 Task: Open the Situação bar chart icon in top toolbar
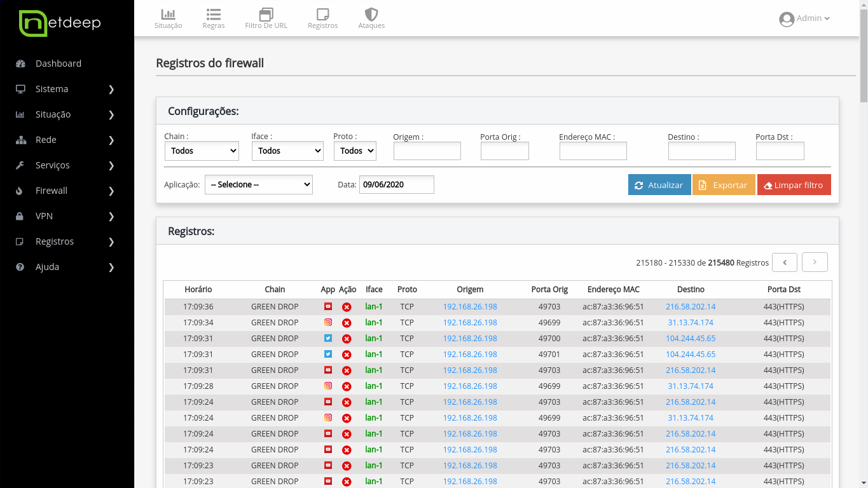[168, 15]
